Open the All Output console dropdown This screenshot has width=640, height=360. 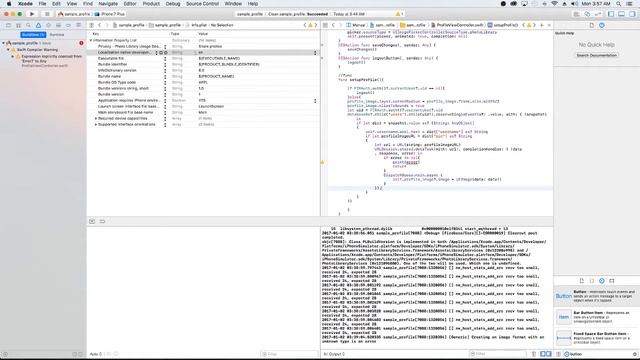[334, 354]
